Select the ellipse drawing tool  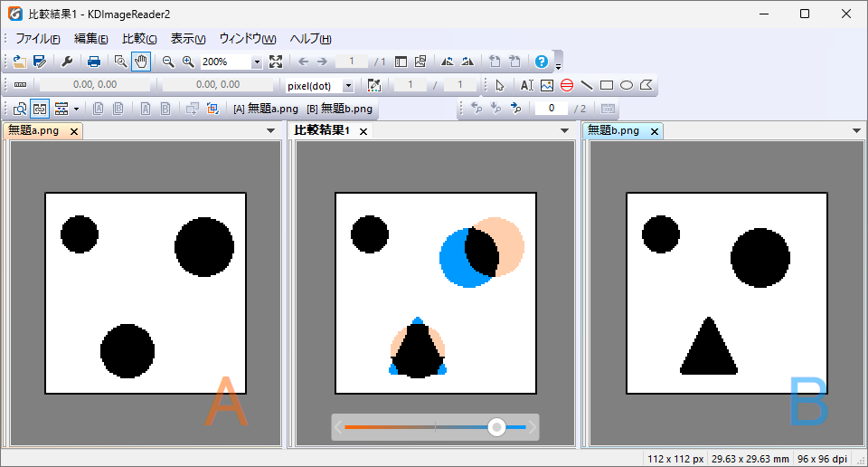tap(627, 85)
